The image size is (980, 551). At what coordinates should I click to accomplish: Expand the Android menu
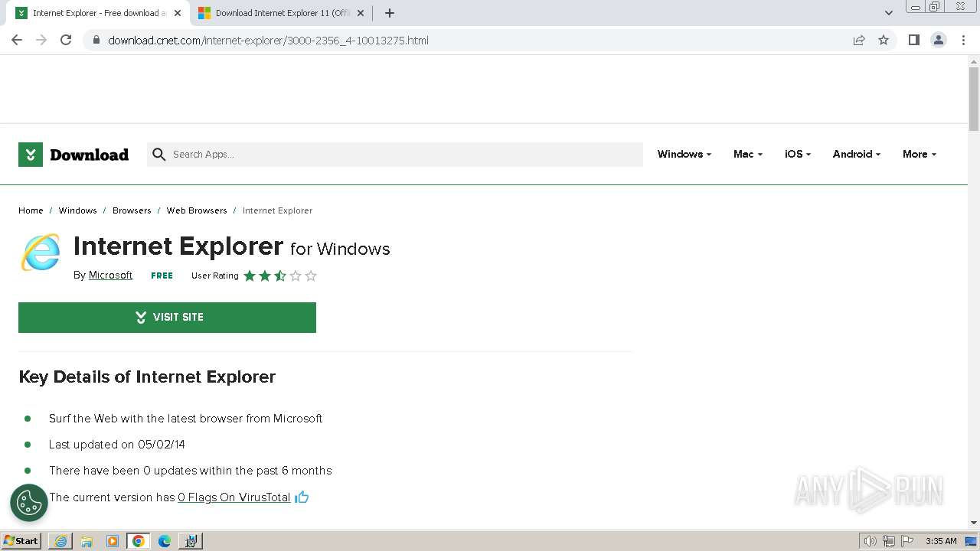[856, 154]
